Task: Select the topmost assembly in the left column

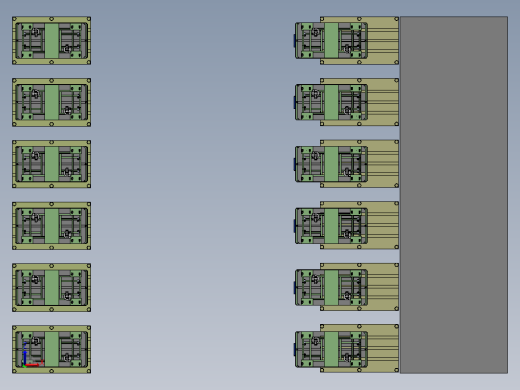Action: [x=52, y=41]
